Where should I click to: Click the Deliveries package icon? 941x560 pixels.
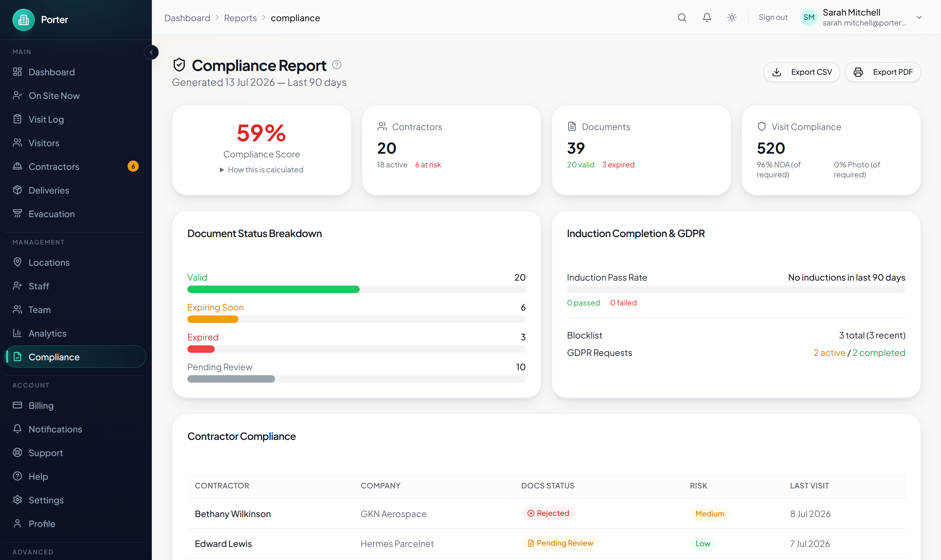tap(17, 190)
